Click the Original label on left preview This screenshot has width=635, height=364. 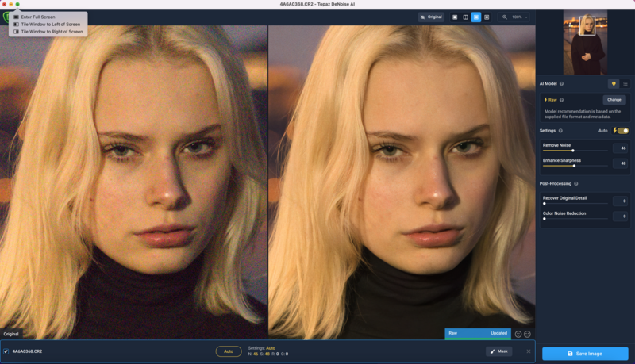[11, 334]
